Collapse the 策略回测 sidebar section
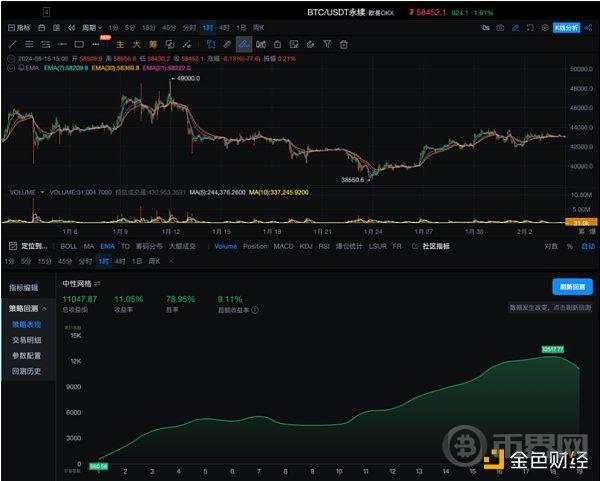Screen dimensions: 600x481 28,308
